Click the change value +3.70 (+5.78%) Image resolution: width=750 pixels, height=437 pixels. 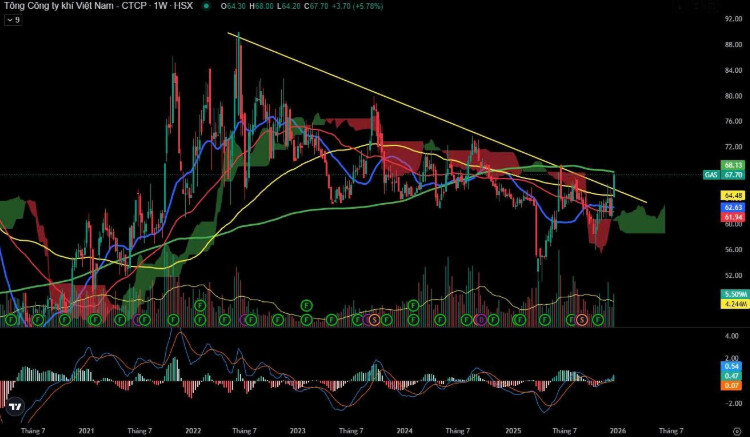[356, 7]
